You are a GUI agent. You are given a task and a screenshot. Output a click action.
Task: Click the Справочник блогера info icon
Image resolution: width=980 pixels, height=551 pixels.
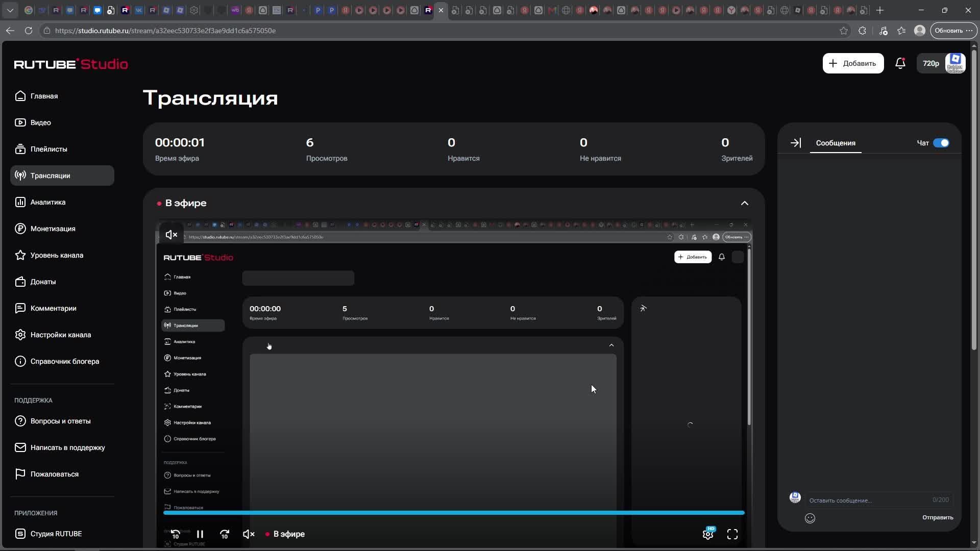click(20, 361)
